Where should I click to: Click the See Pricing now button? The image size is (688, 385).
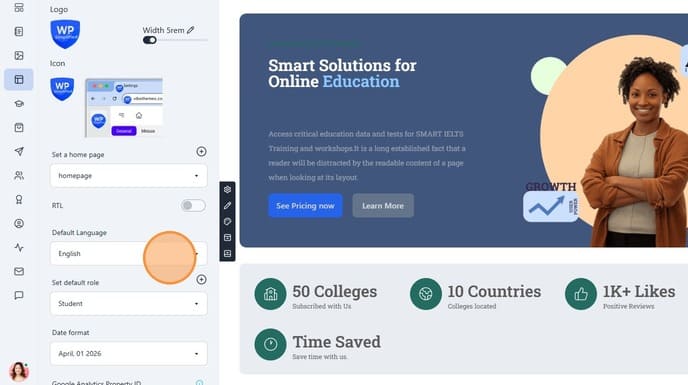click(305, 205)
